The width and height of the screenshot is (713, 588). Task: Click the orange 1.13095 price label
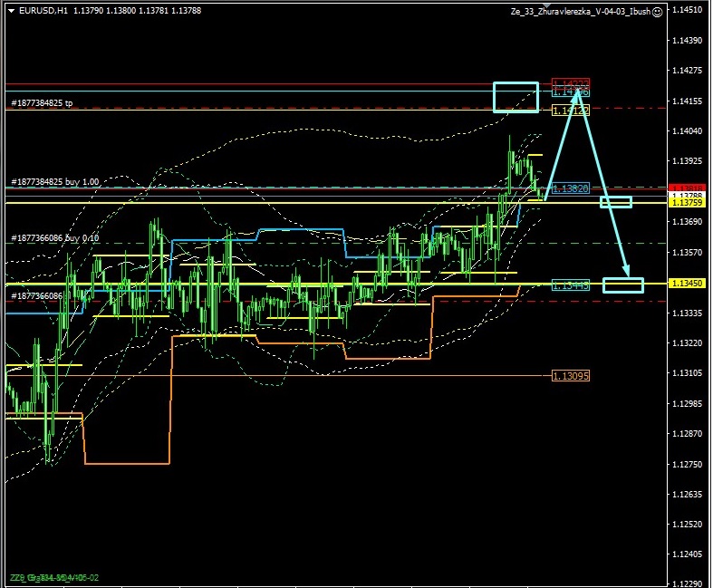click(x=571, y=376)
